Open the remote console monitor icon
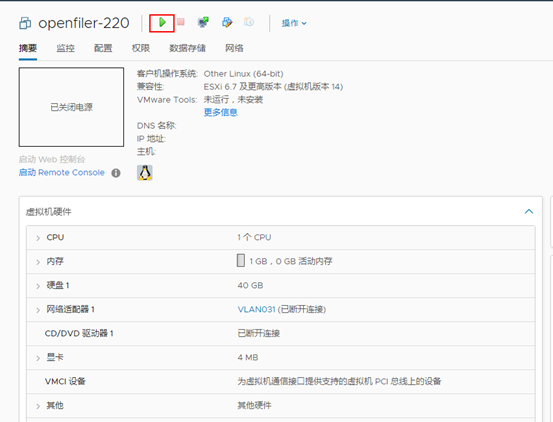This screenshot has width=553, height=422. pyautogui.click(x=203, y=22)
